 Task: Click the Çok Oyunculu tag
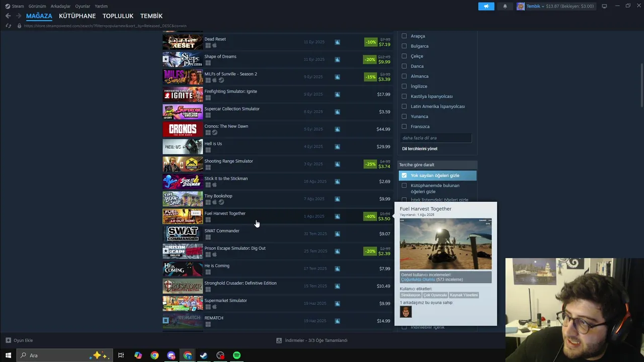435,295
